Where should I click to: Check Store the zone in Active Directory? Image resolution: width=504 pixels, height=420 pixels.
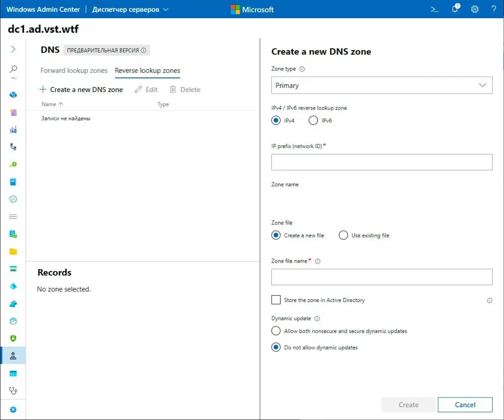pos(276,300)
